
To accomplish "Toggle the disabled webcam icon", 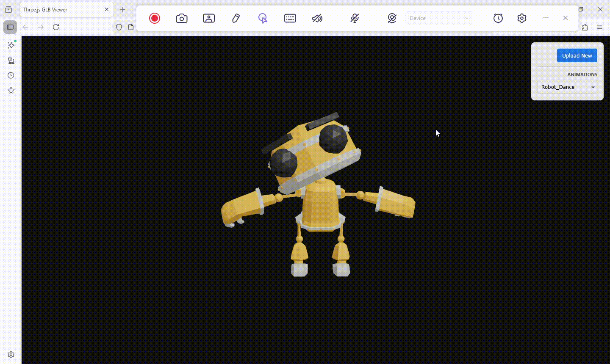I will [x=392, y=18].
